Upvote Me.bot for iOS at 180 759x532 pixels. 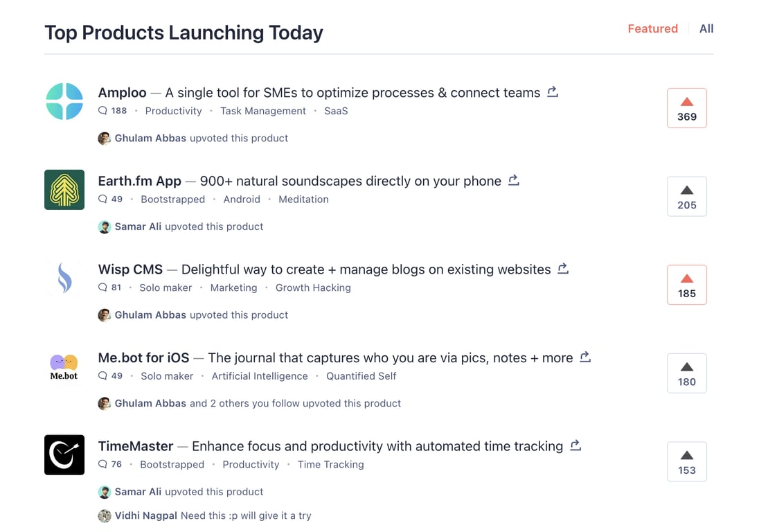click(x=686, y=373)
